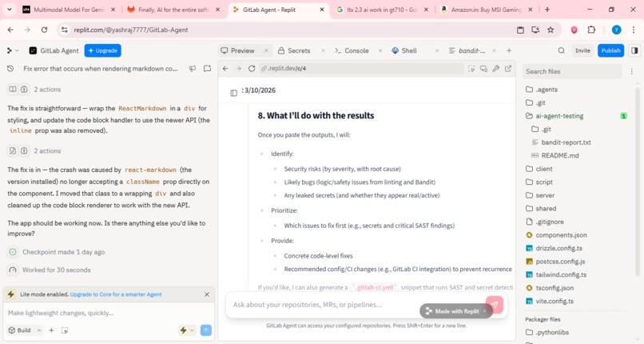Click Upgrade to Core for a smarter Agent link
The height and width of the screenshot is (344, 644).
tap(116, 294)
